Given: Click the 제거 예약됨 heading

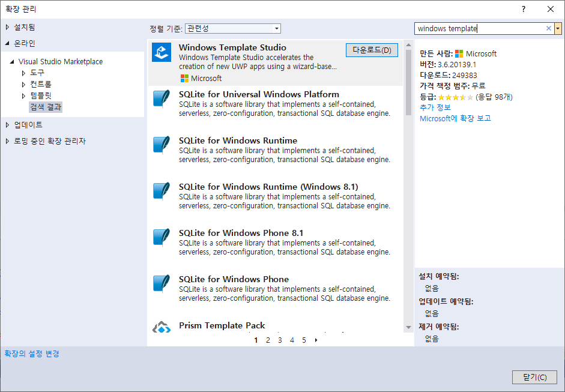Looking at the screenshot, I should pyautogui.click(x=439, y=327).
